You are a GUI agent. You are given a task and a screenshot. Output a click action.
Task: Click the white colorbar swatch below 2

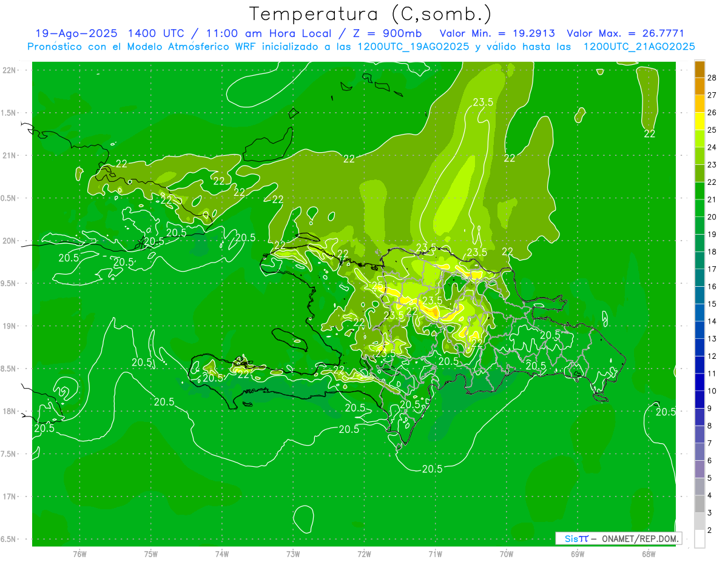(x=699, y=539)
